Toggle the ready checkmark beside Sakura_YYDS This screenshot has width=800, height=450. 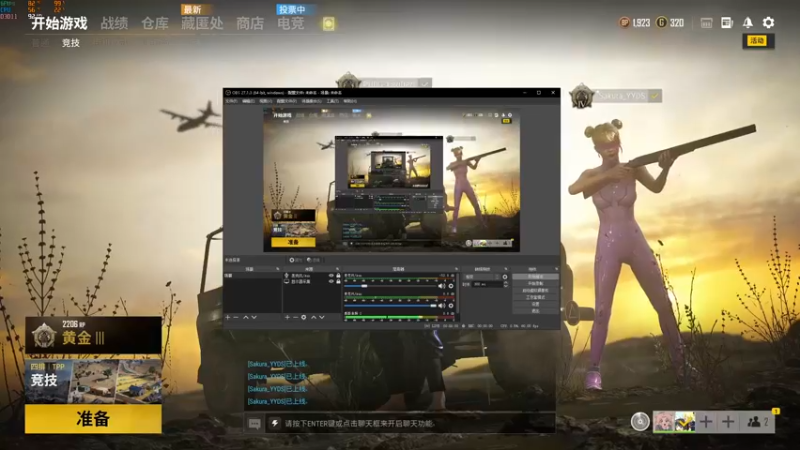[x=655, y=95]
